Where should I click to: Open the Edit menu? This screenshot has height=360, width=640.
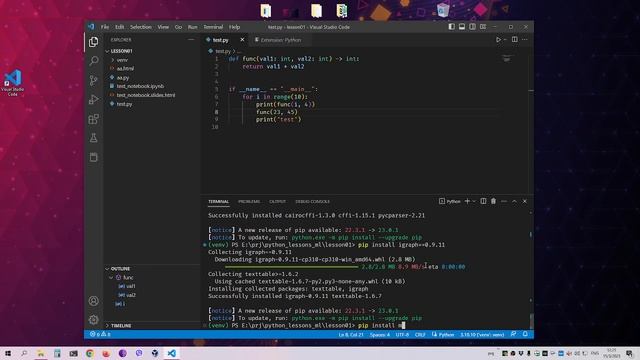(119, 27)
